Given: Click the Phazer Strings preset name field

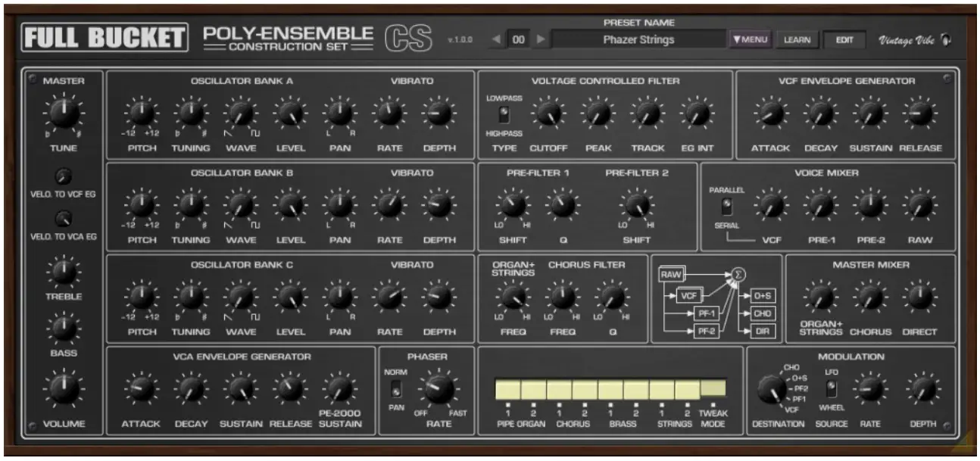Looking at the screenshot, I should click(x=640, y=39).
